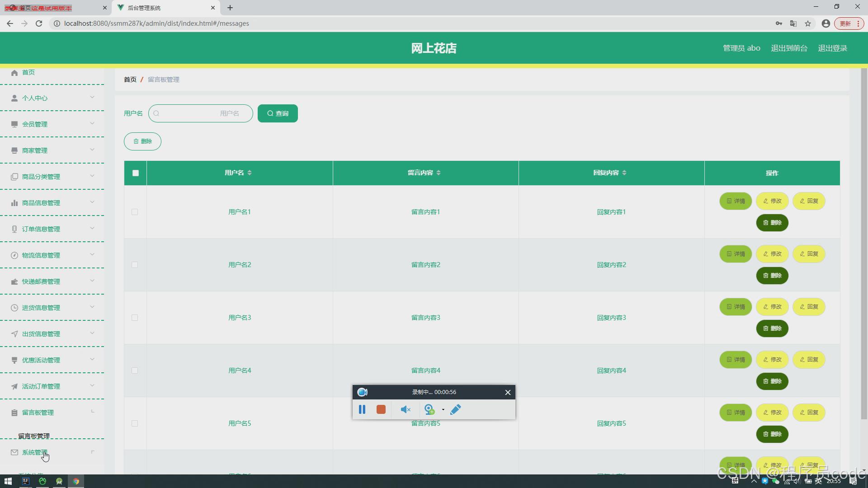Check the row checkbox for 用户名3
868x488 pixels.
135,318
